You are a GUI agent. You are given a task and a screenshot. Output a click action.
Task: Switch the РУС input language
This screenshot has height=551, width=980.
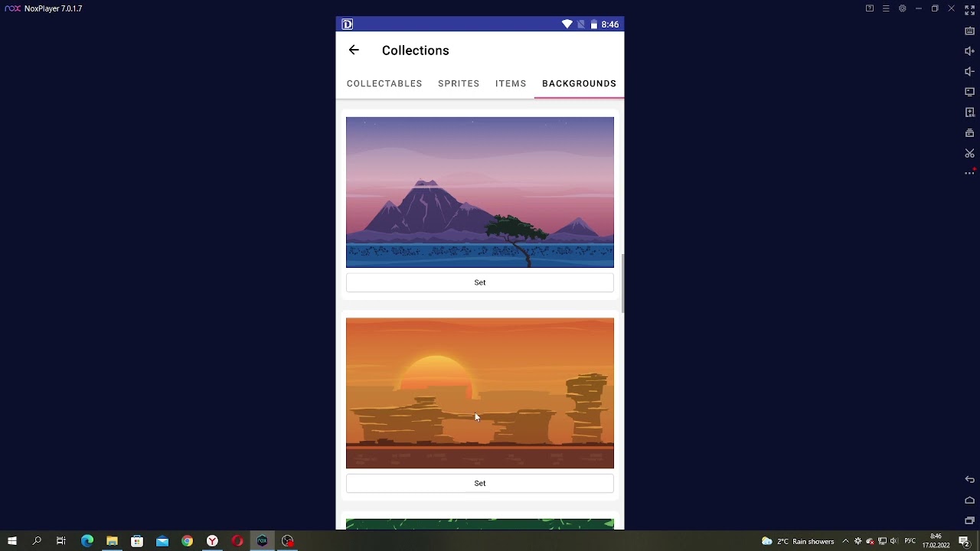click(910, 541)
